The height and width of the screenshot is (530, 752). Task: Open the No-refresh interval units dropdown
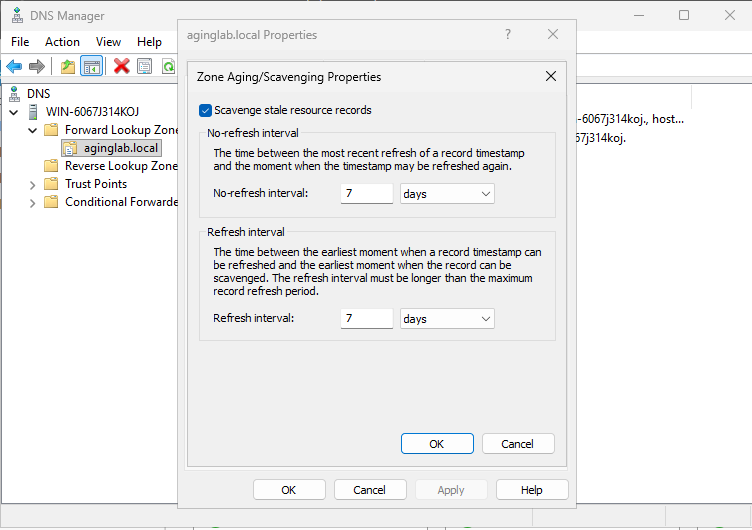coord(447,194)
